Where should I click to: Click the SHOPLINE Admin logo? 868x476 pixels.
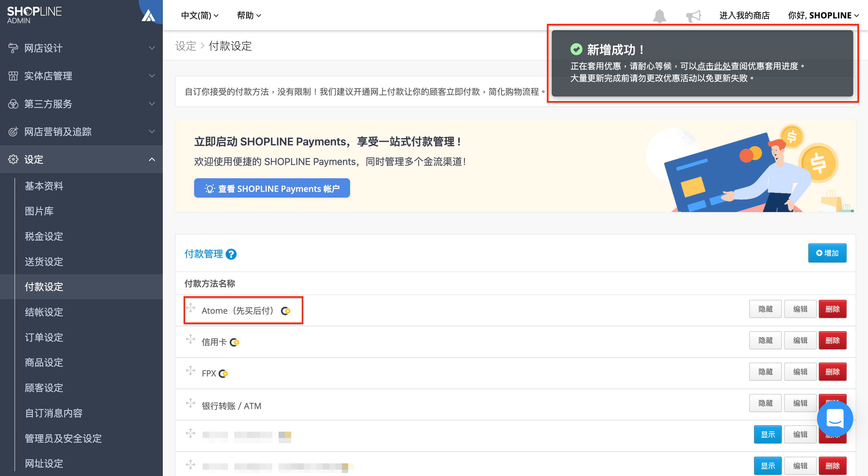point(34,15)
